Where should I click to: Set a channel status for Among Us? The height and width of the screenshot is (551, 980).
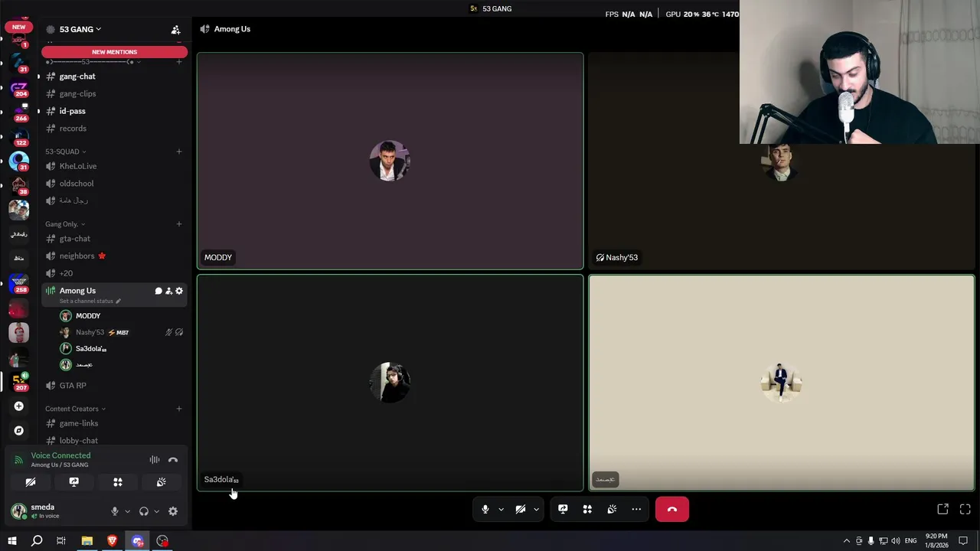pos(90,301)
